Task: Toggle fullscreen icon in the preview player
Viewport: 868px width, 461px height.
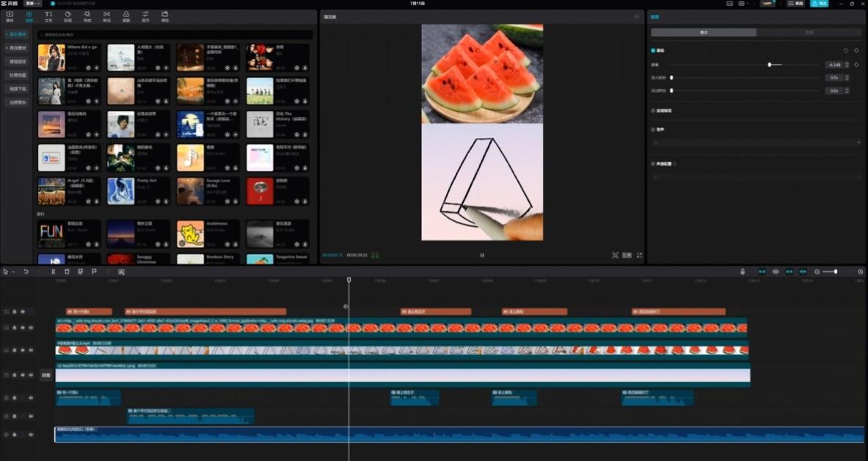Action: [639, 255]
